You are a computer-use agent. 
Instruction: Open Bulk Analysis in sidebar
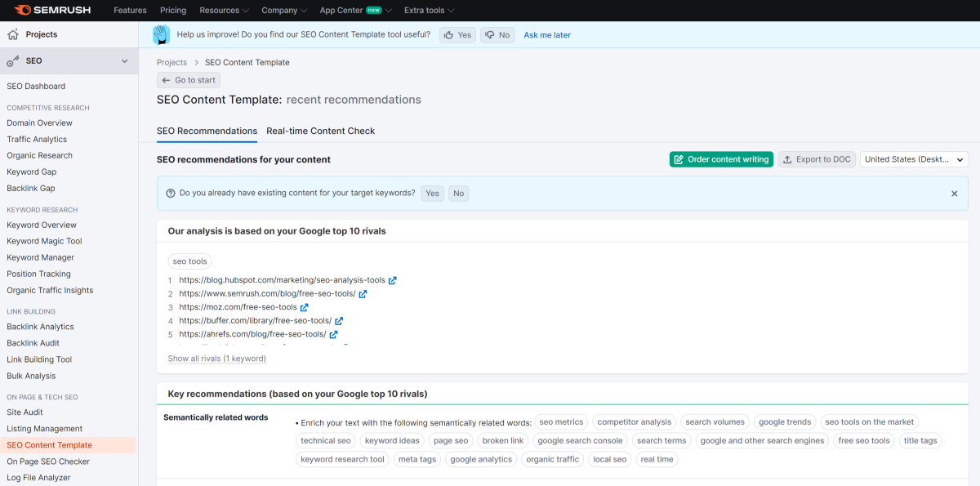click(x=31, y=376)
